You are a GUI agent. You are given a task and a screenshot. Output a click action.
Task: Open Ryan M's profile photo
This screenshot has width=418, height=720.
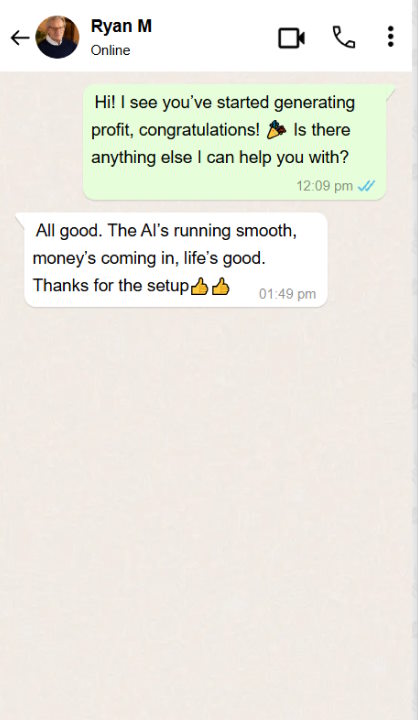coord(57,37)
